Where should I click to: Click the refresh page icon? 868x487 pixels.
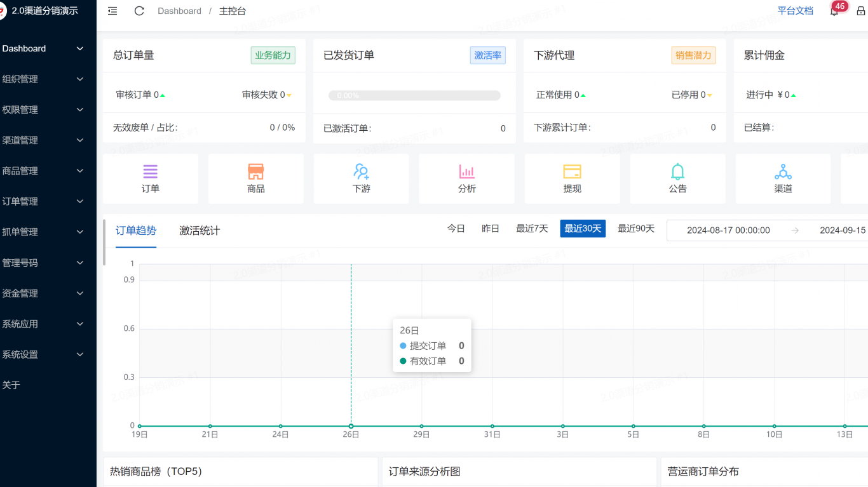(x=139, y=11)
